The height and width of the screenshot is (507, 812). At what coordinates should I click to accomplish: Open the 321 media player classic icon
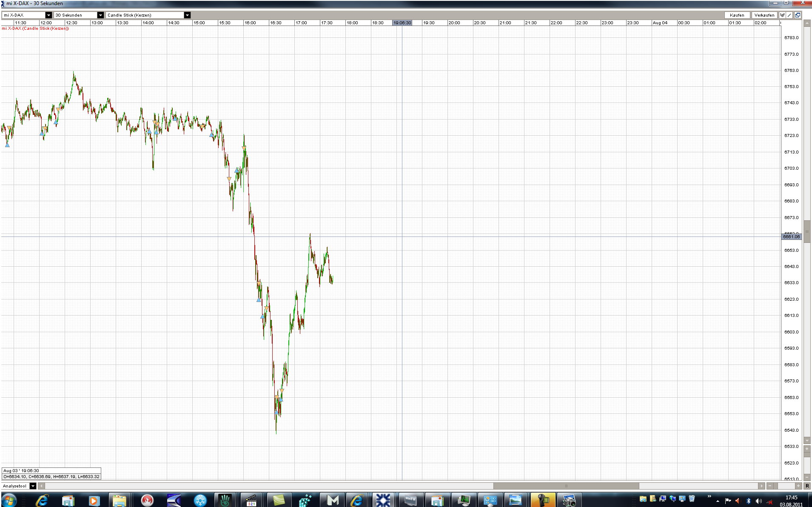click(x=251, y=500)
